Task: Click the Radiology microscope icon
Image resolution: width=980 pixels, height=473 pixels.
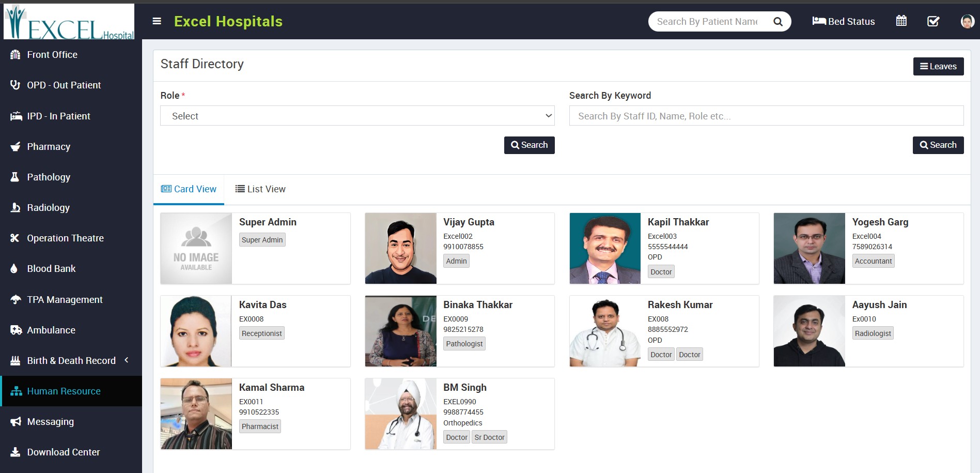Action: tap(15, 208)
